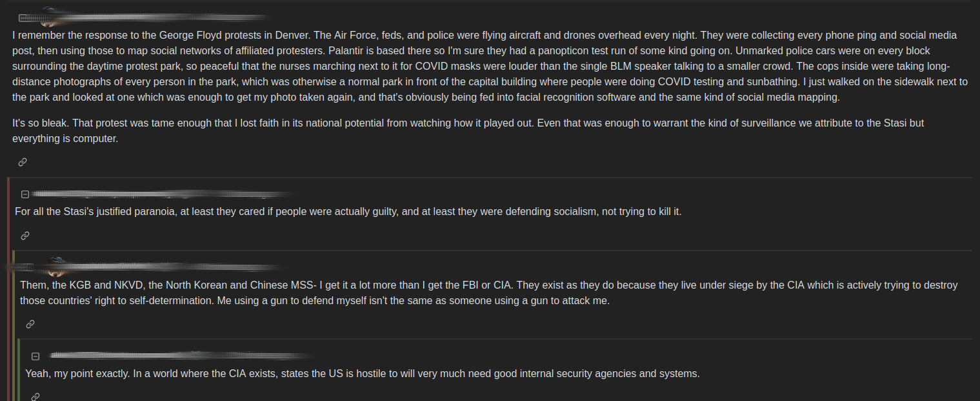Screen dimensions: 980x401
Task: Click the red thread indent line
Action: click(x=8, y=291)
